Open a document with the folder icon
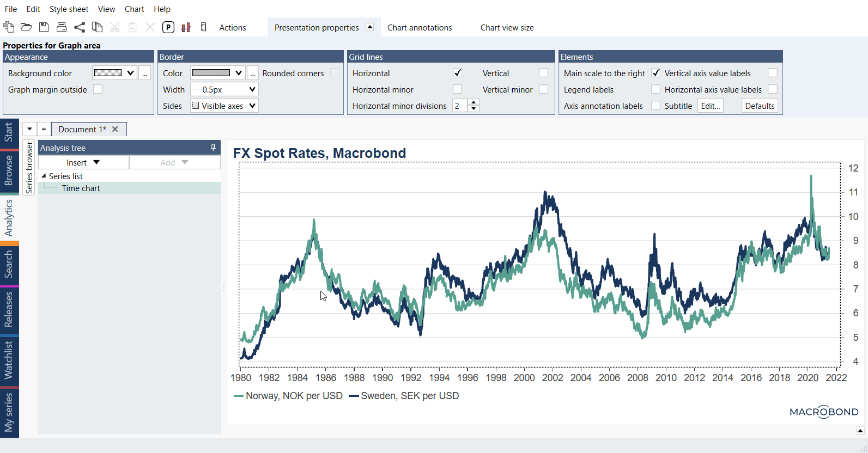The image size is (868, 453). (26, 27)
